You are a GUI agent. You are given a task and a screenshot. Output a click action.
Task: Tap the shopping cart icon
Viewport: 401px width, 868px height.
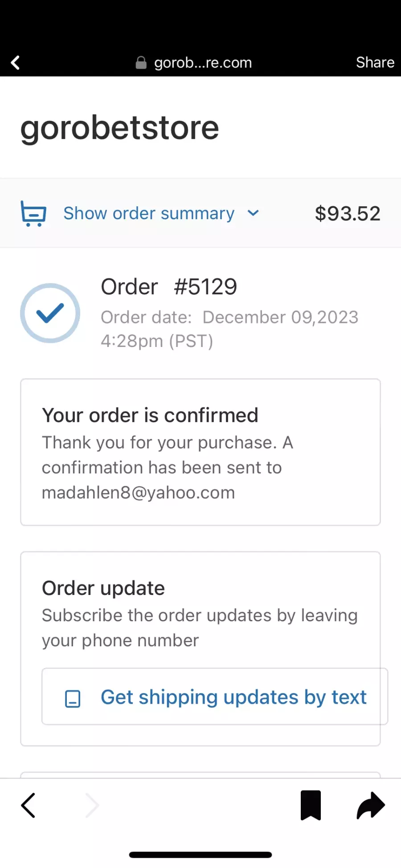tap(33, 213)
